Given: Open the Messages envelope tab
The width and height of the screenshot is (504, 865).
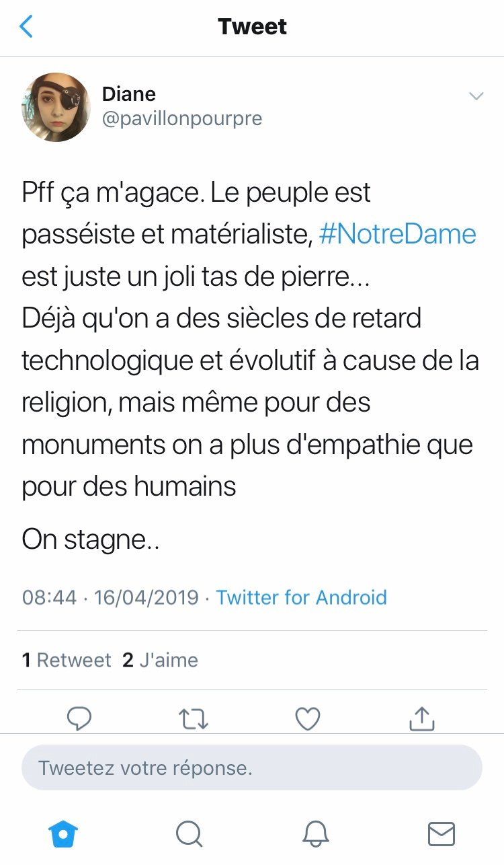Looking at the screenshot, I should pos(441,835).
